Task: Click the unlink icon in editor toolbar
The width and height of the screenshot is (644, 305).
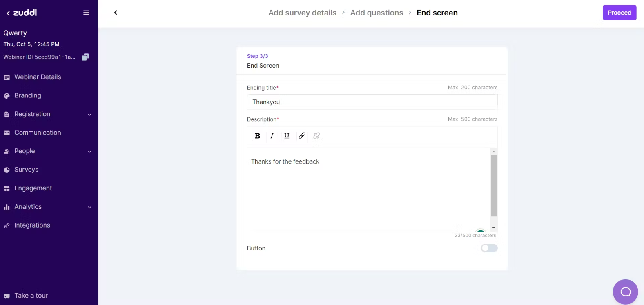Action: click(316, 136)
